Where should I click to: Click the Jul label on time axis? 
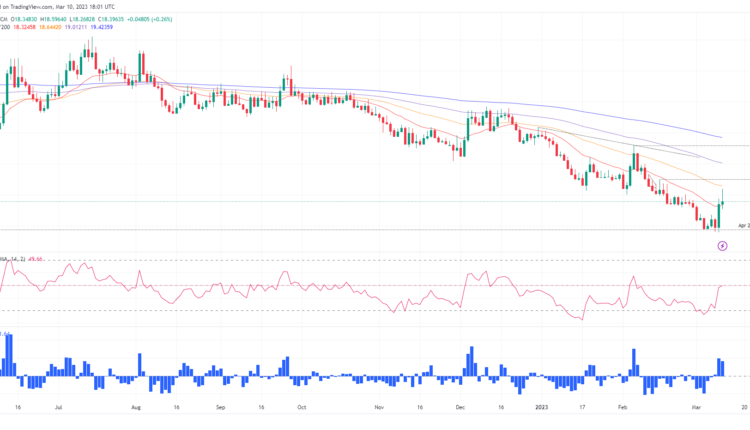coord(62,408)
